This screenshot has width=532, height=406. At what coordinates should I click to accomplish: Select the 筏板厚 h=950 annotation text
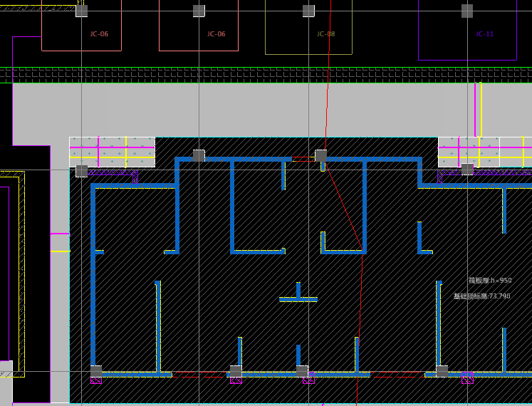click(x=489, y=281)
